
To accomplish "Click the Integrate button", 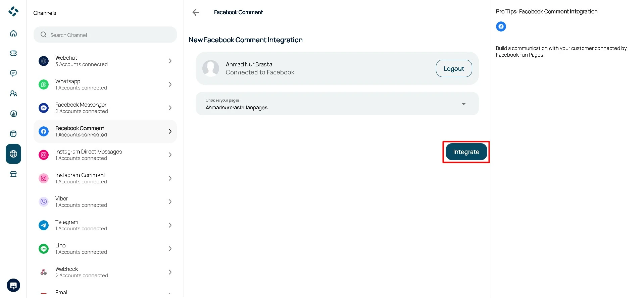I will (x=466, y=152).
